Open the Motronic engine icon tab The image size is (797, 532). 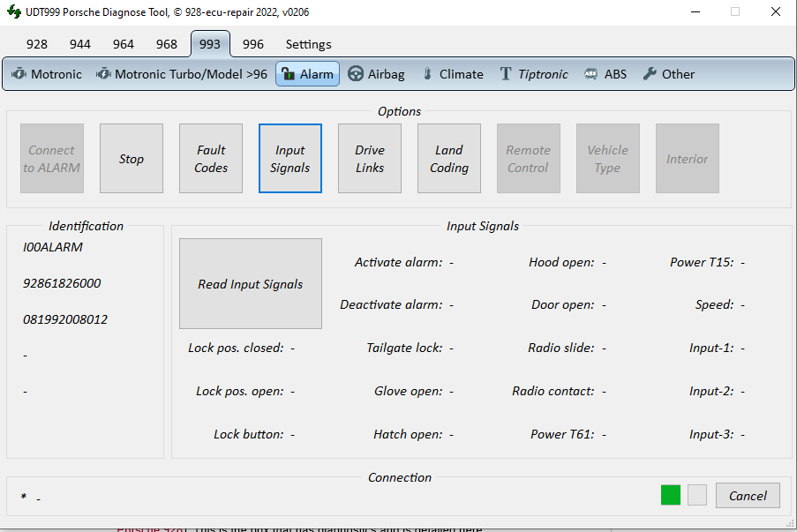[46, 74]
